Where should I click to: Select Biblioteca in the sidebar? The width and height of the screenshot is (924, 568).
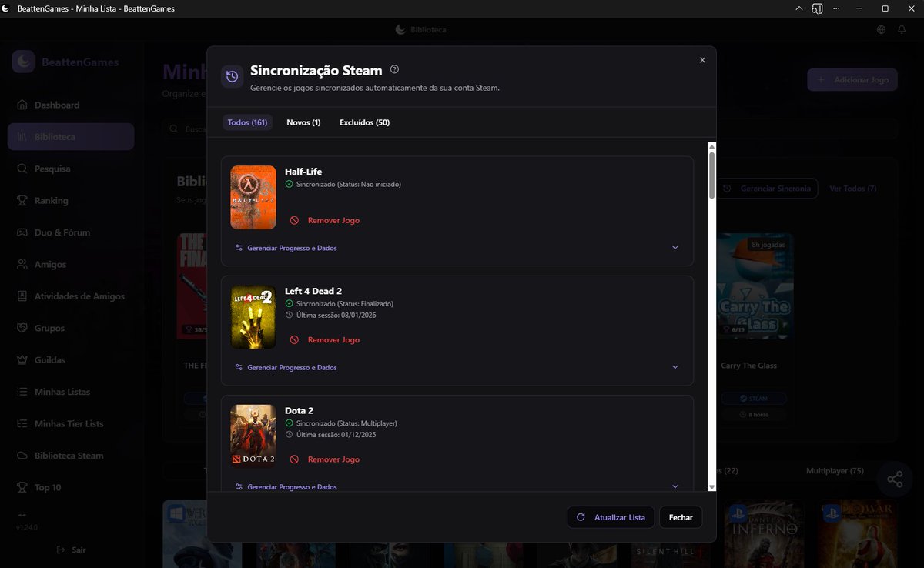pos(71,136)
